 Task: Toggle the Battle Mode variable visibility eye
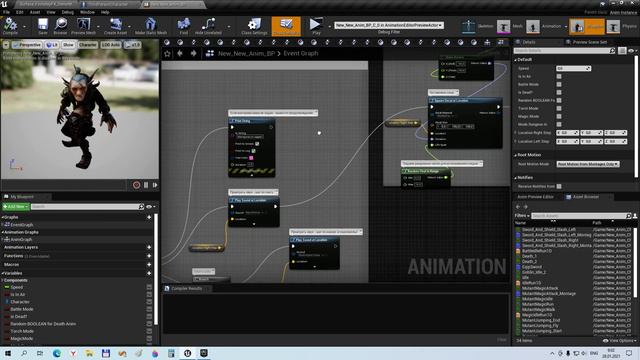pos(149,309)
